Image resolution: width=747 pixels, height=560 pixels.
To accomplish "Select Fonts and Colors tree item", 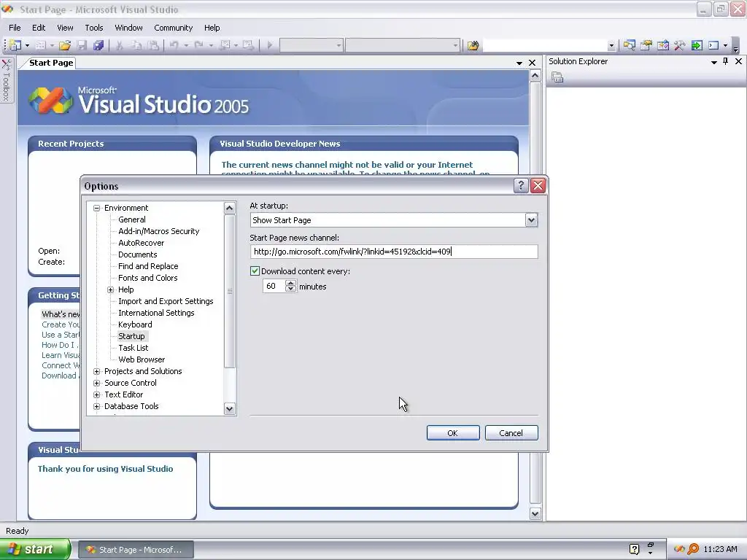I will coord(147,278).
